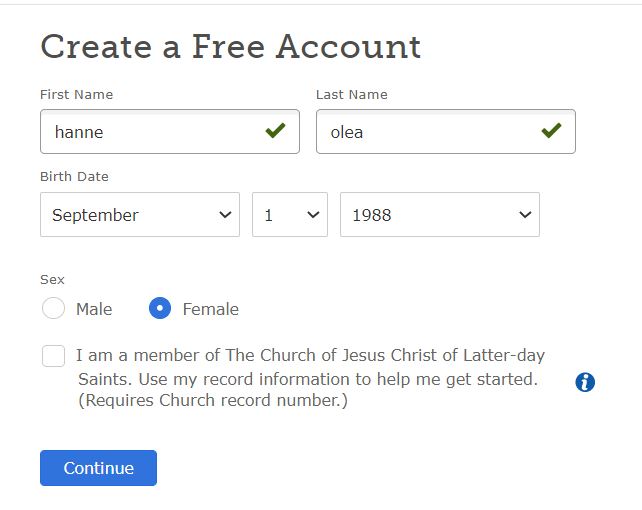
Task: Open the September birth month dropdown
Action: (x=140, y=215)
